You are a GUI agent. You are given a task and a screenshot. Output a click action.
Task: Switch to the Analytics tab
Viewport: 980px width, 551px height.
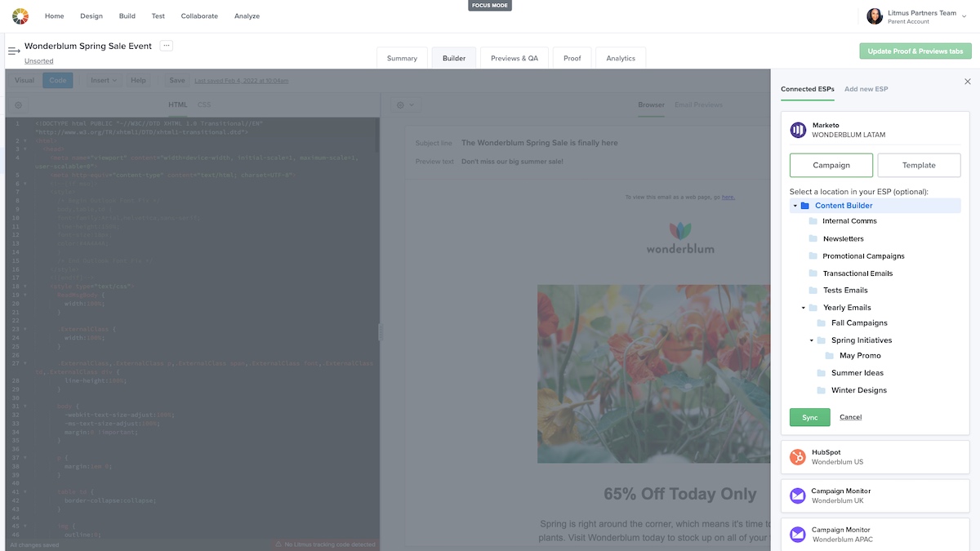point(621,58)
